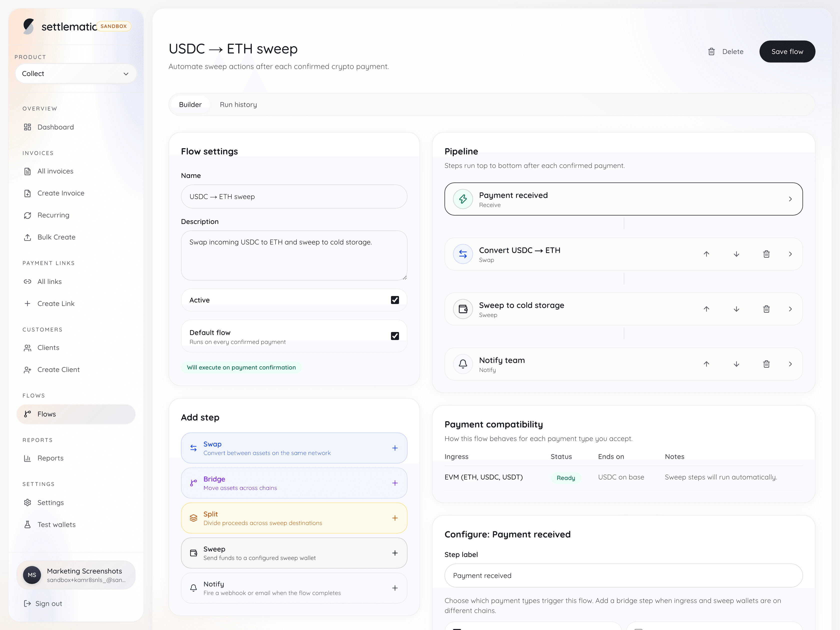Open Create Client in sidebar
840x630 pixels.
(75, 369)
